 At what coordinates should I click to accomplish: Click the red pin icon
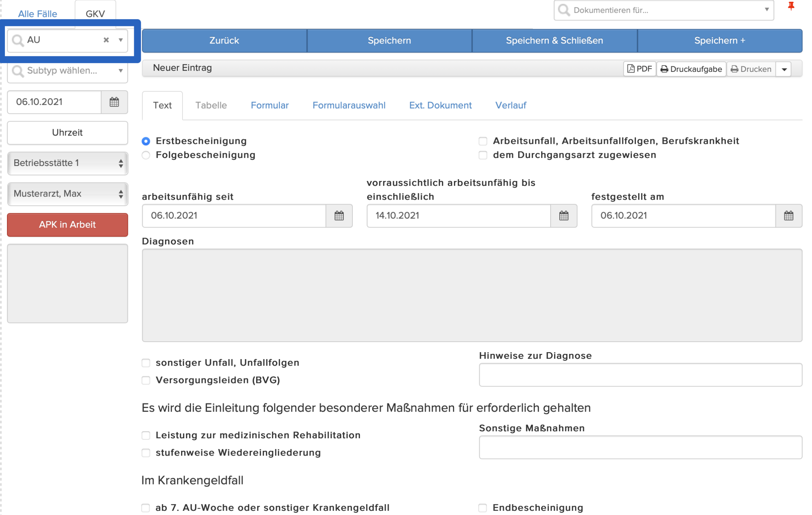[x=791, y=6]
